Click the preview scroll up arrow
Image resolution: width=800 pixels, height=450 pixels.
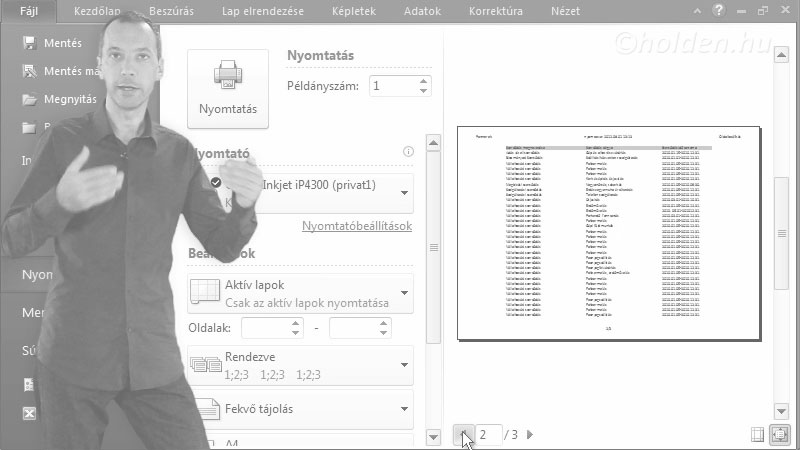(781, 55)
